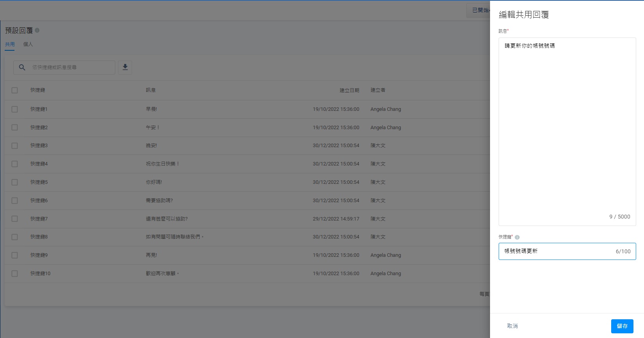Click the 快捷鍵5 name cell
The image size is (644, 338).
[39, 182]
